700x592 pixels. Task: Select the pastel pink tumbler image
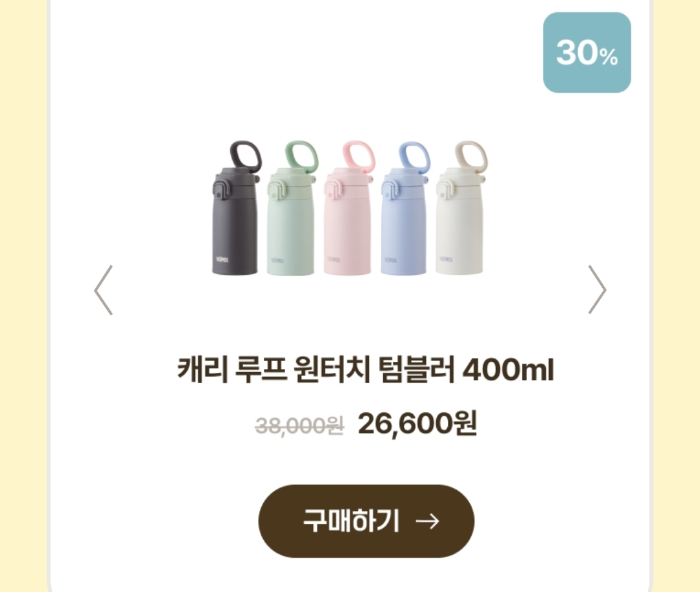click(x=348, y=208)
